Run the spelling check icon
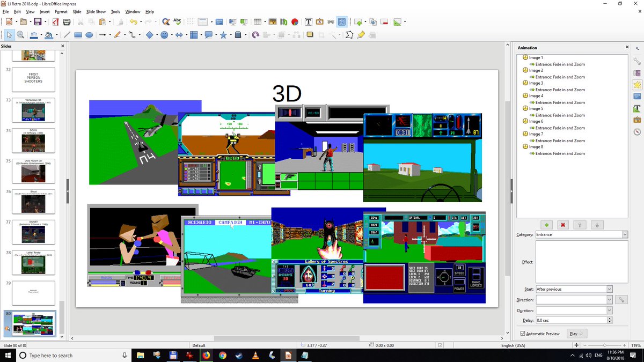The height and width of the screenshot is (362, 644). [x=177, y=22]
